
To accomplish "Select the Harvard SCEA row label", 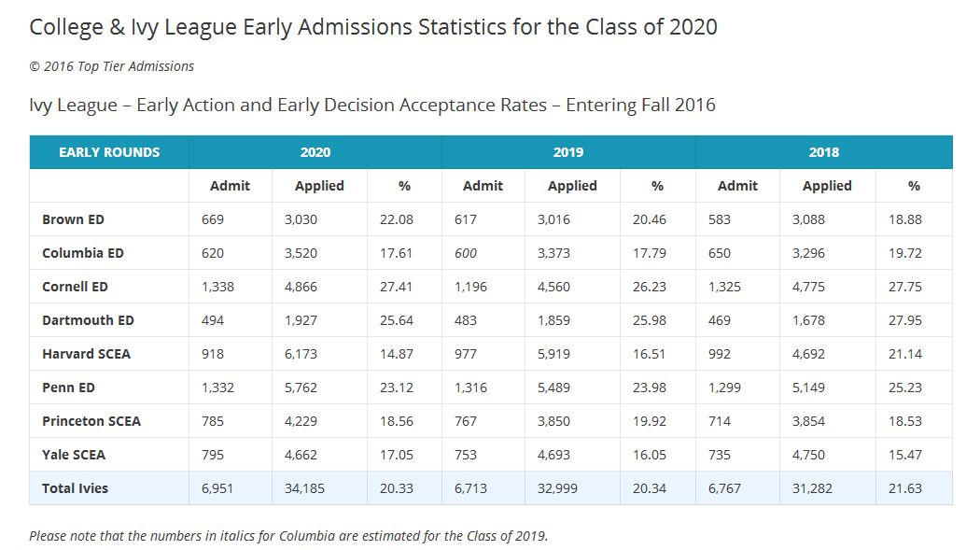I will coord(86,354).
